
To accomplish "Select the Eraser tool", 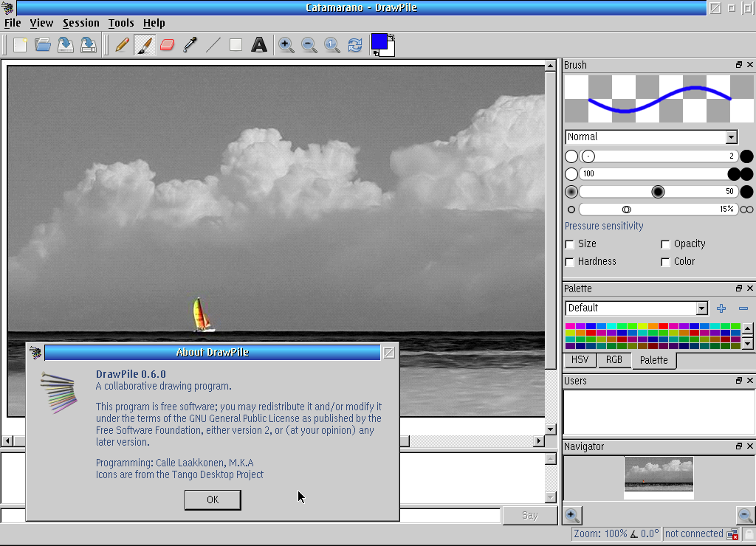I will click(x=167, y=45).
